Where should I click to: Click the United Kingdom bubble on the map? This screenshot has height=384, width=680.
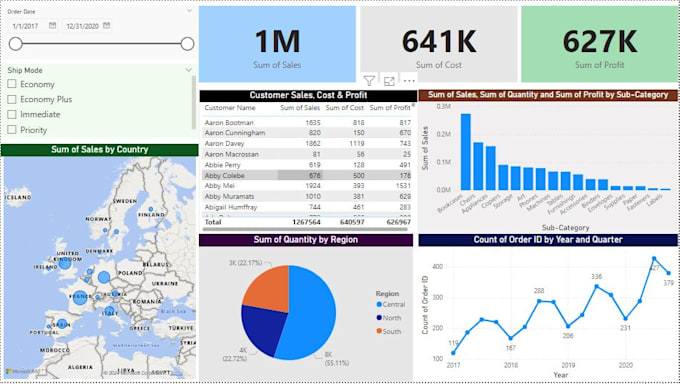point(65,263)
